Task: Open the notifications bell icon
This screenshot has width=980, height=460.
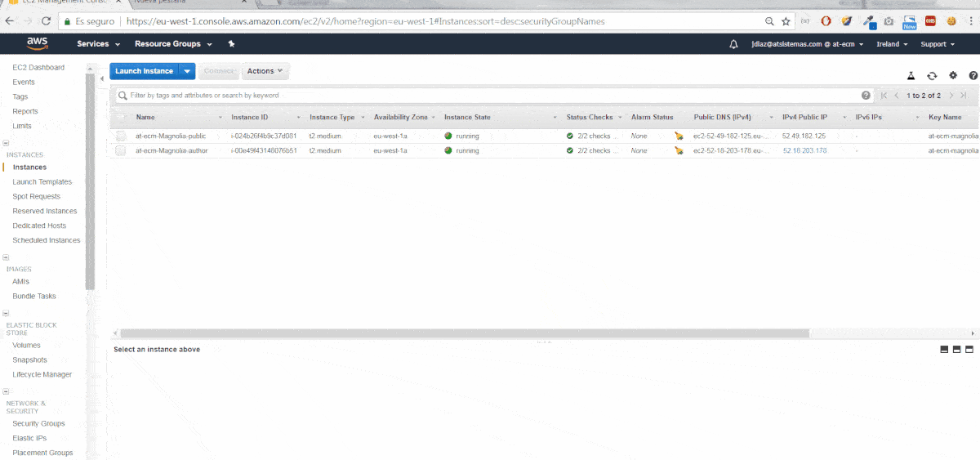Action: [734, 44]
